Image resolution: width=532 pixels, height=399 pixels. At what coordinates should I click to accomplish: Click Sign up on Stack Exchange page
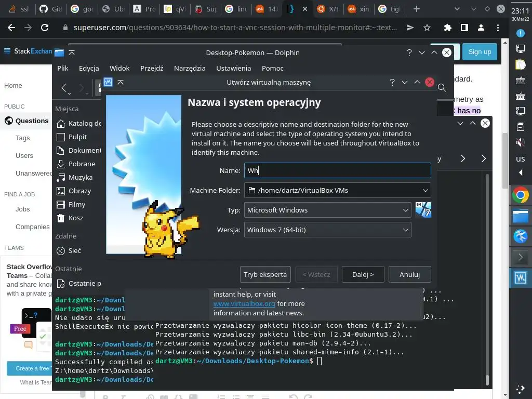coord(480,52)
